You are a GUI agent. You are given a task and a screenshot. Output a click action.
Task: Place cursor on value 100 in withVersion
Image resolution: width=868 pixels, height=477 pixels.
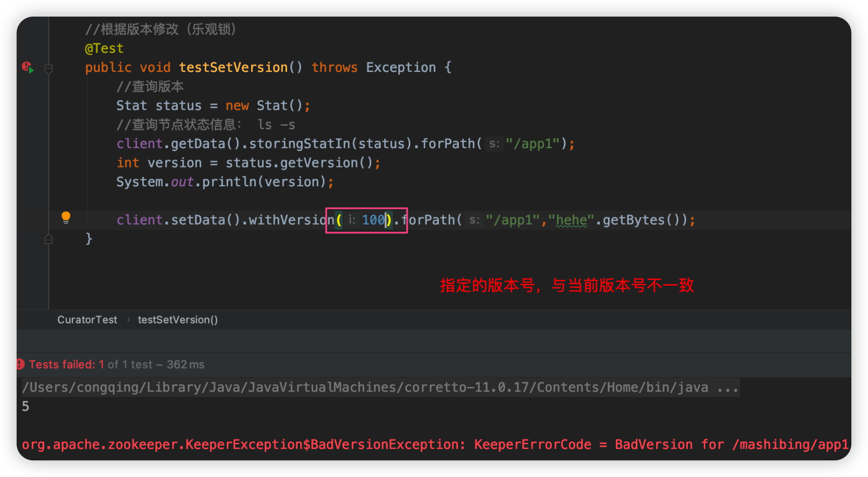[373, 220]
